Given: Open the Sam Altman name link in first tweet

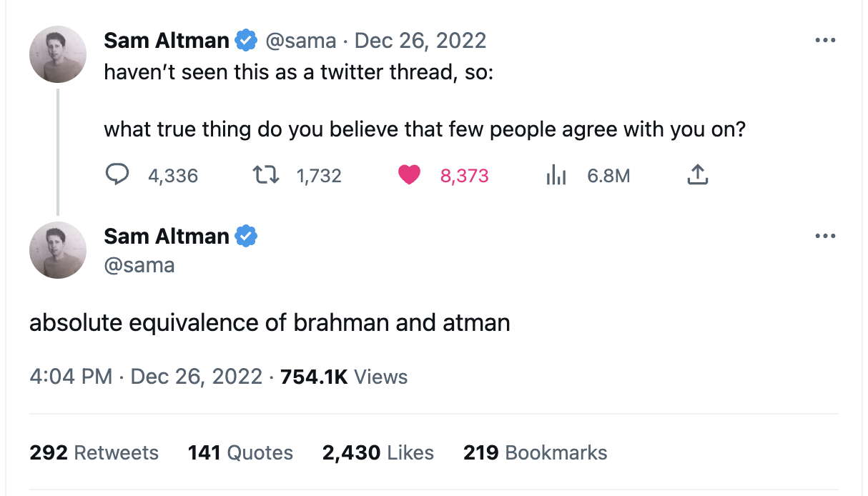Looking at the screenshot, I should [167, 41].
